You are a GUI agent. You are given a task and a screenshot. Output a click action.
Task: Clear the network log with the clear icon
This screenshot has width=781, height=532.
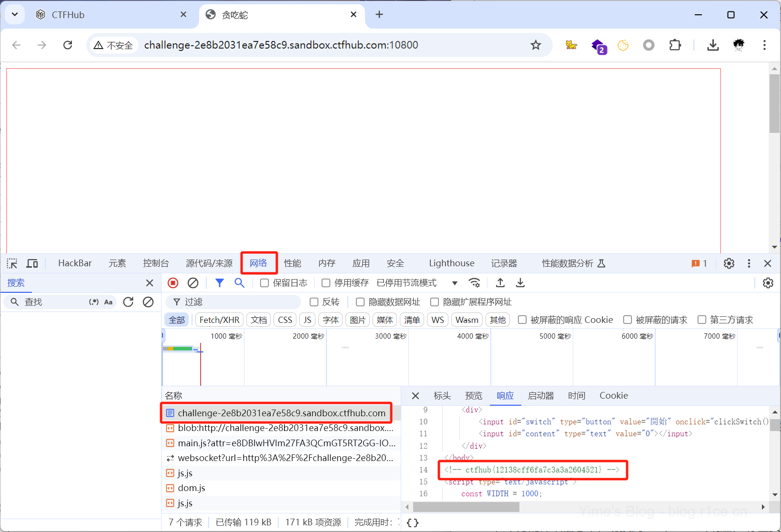pyautogui.click(x=193, y=283)
